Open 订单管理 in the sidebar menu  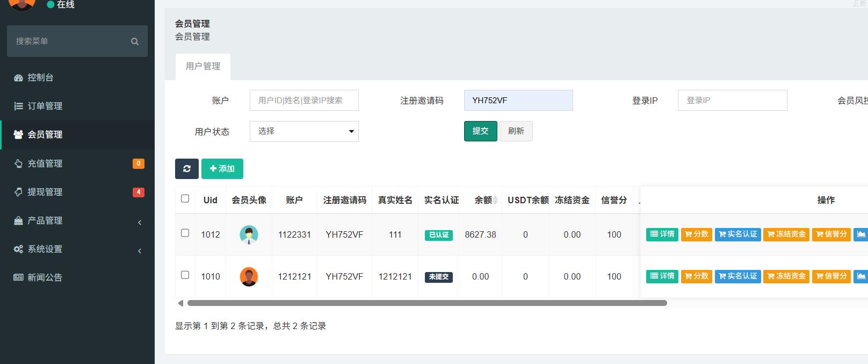click(45, 106)
